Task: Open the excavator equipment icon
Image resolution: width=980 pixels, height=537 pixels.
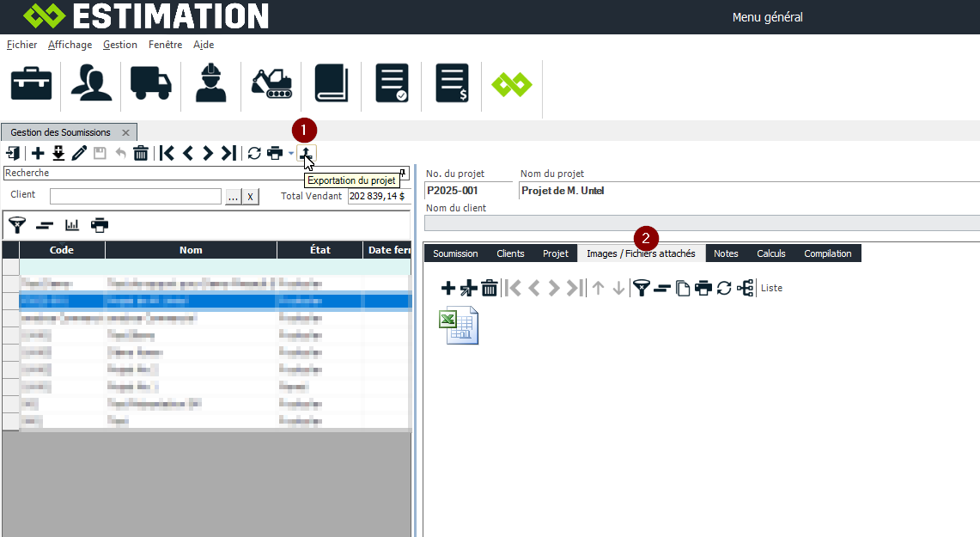Action: pyautogui.click(x=271, y=83)
